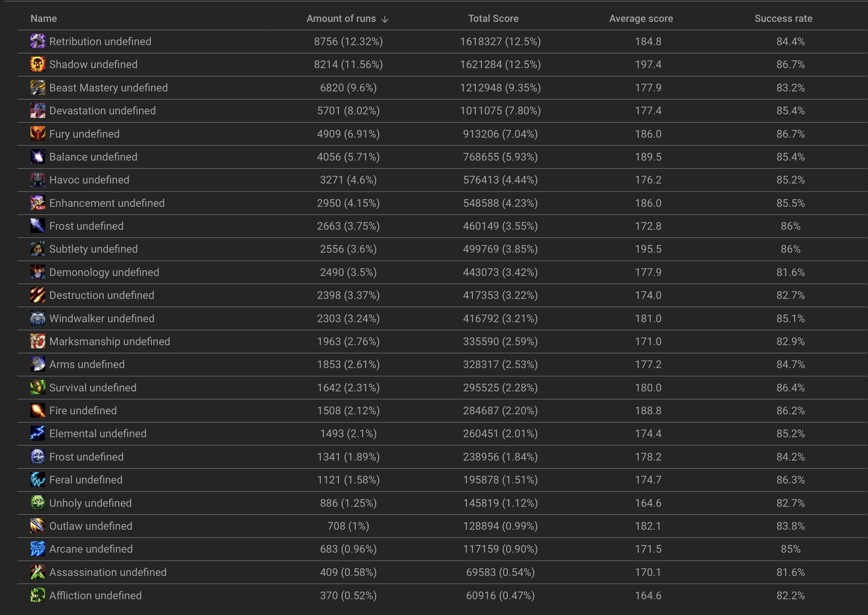The height and width of the screenshot is (615, 868).
Task: Click the Fury spec icon
Action: click(x=38, y=134)
